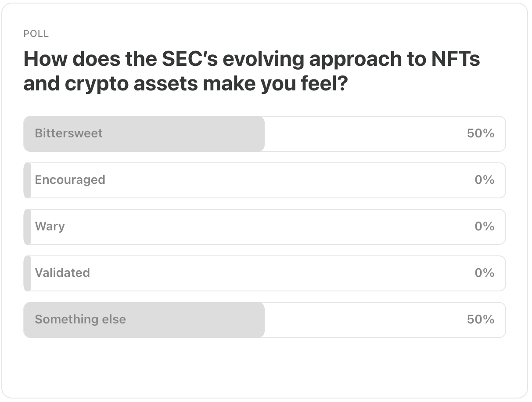
Task: Select the Bittersweet poll option
Action: pos(264,134)
